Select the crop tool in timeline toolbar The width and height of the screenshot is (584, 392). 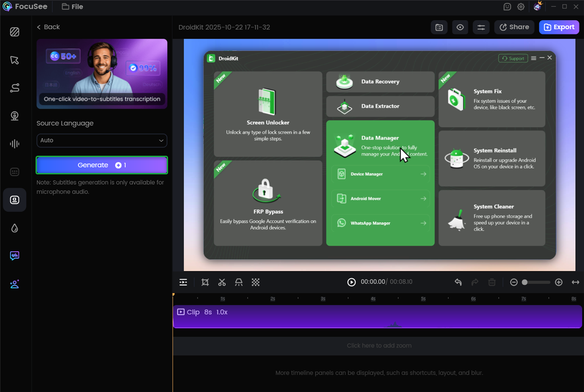205,282
